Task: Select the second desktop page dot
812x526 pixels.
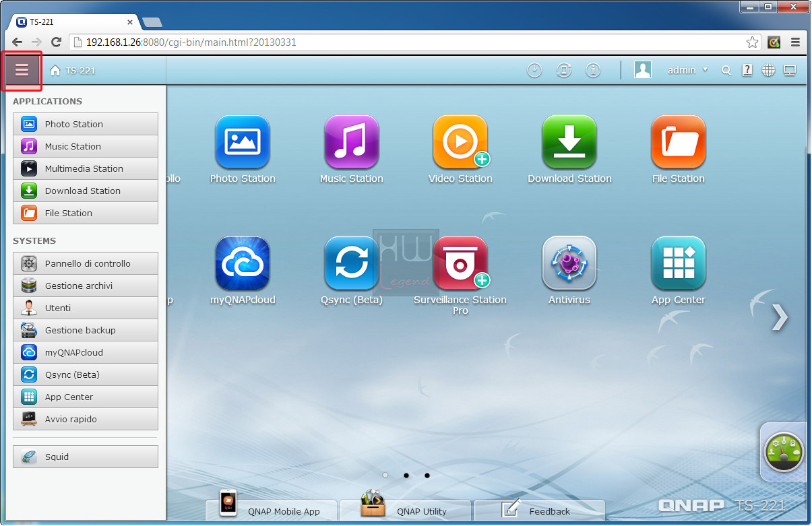Action: (x=406, y=475)
